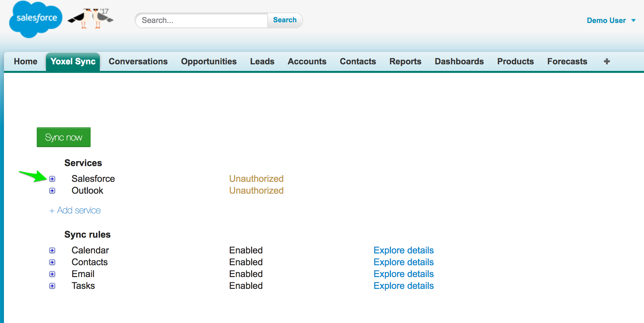Image resolution: width=644 pixels, height=323 pixels.
Task: Click the Sync now button
Action: click(x=64, y=137)
